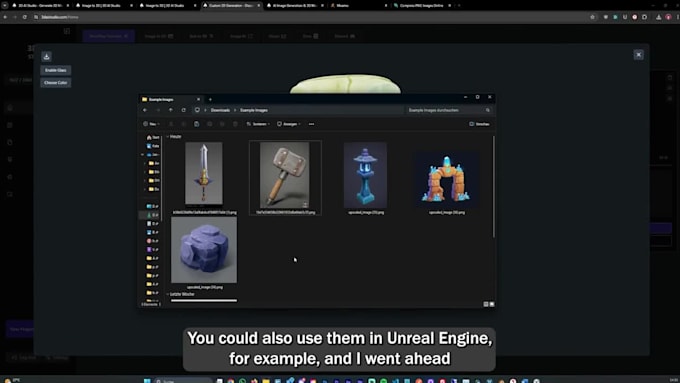
Task: Click the Explorer vertical scrollbar
Action: click(494, 187)
